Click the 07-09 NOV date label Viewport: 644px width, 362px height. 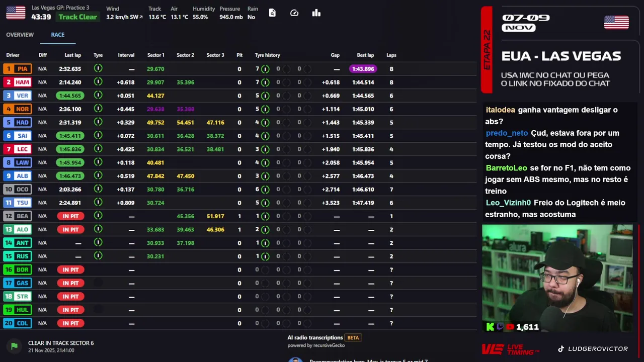pos(526,23)
